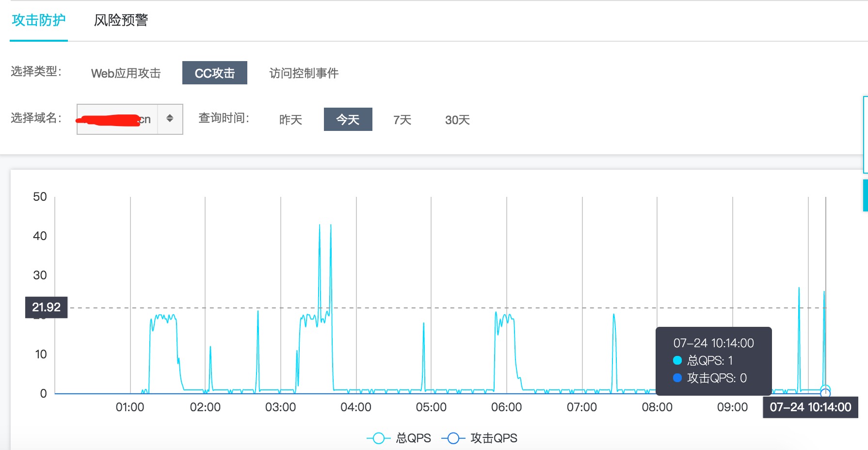The image size is (868, 450).
Task: Click the 02:00 x-axis label
Action: coord(205,407)
